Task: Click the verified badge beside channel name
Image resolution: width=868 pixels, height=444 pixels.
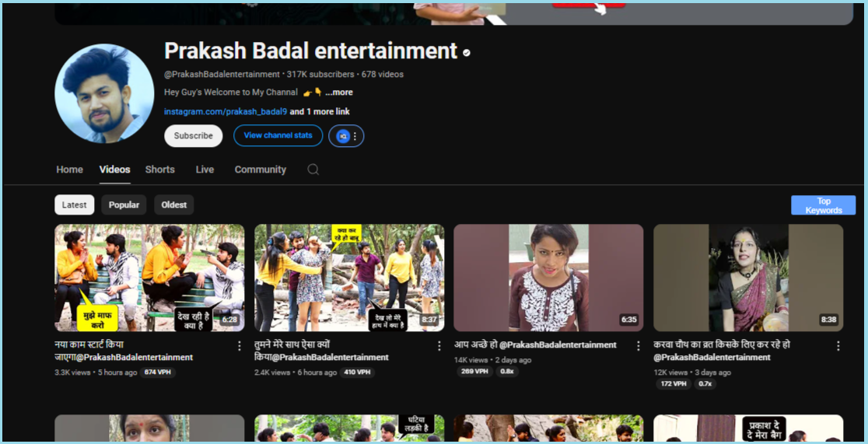Action: pyautogui.click(x=467, y=53)
